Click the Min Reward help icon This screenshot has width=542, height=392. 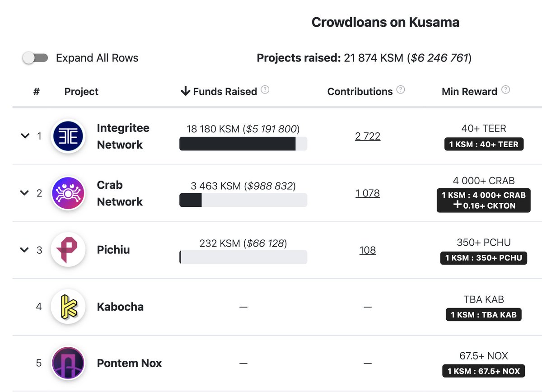click(505, 89)
